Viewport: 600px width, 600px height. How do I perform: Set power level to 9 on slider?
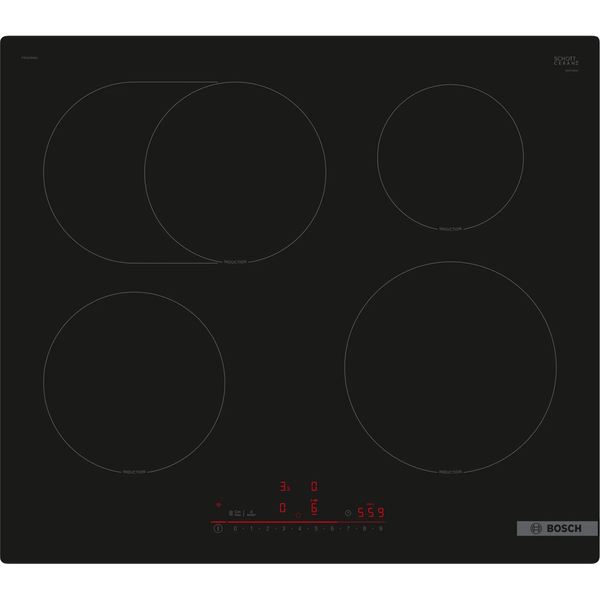[x=380, y=529]
